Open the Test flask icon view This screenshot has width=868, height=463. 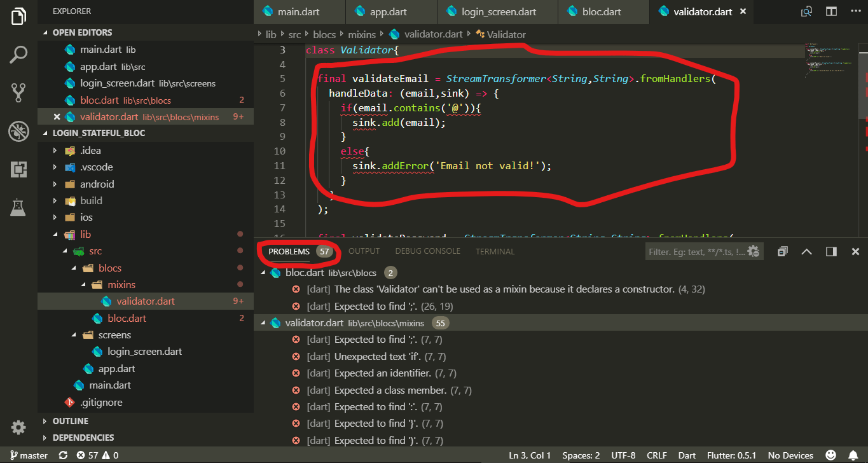(x=18, y=206)
